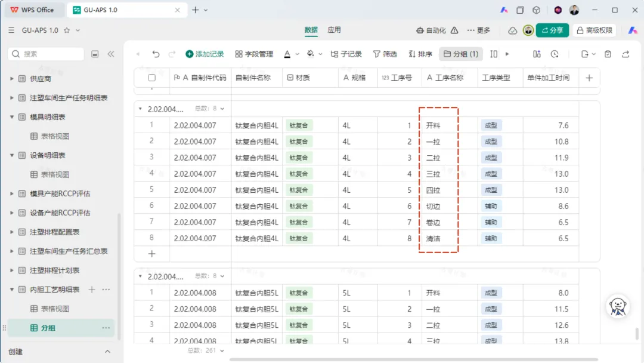
Task: Click the sidebar layout icon next to search
Action: tap(95, 54)
